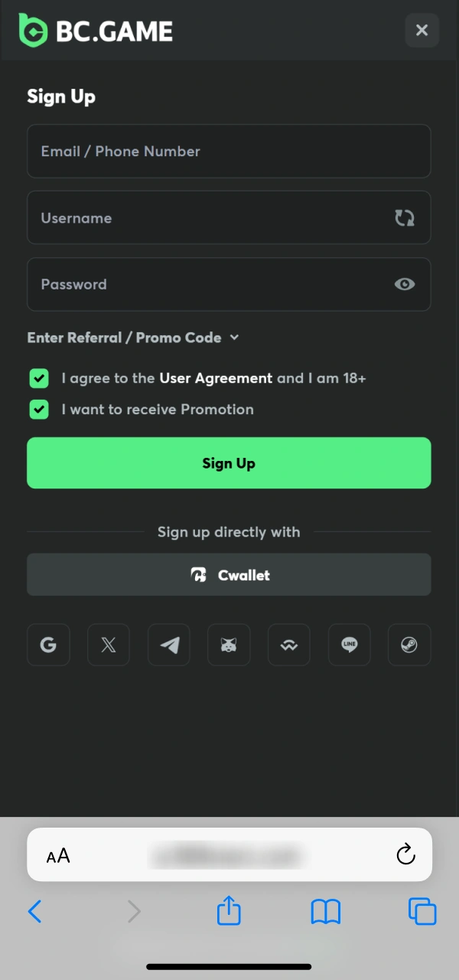This screenshot has width=459, height=980.
Task: Uncheck the User Agreement checkbox
Action: [x=38, y=378]
